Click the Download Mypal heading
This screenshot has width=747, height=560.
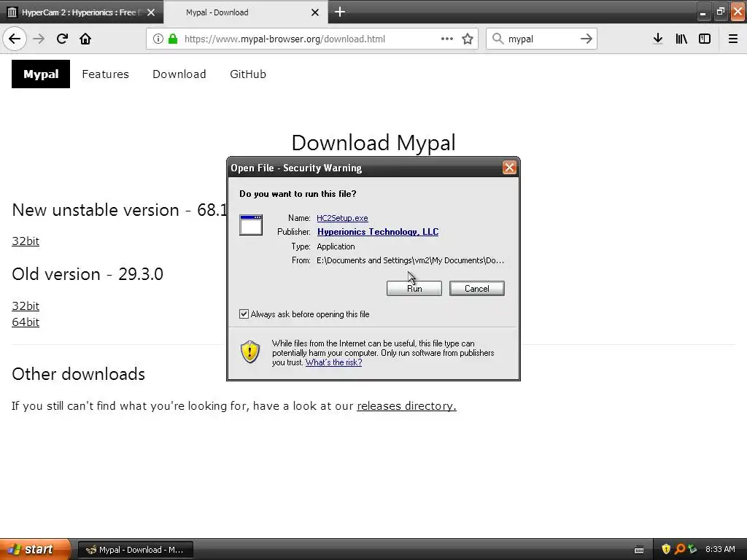point(373,143)
